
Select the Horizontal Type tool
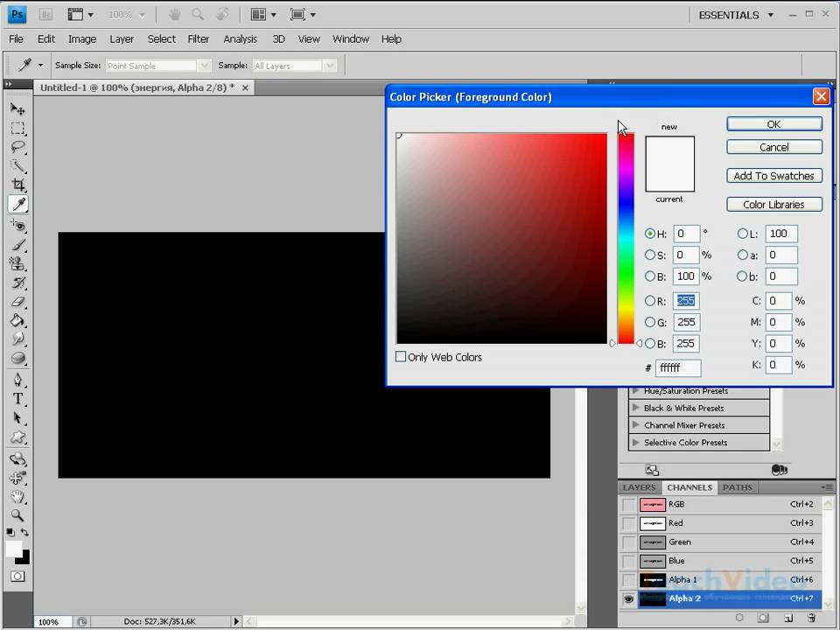point(17,399)
